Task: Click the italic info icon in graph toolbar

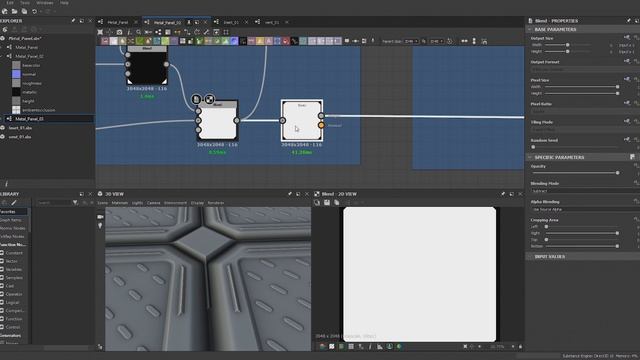Action: click(129, 32)
